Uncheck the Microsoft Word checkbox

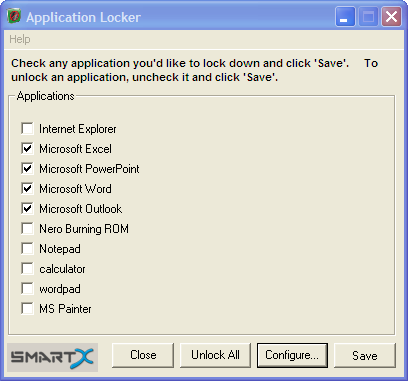coord(27,188)
